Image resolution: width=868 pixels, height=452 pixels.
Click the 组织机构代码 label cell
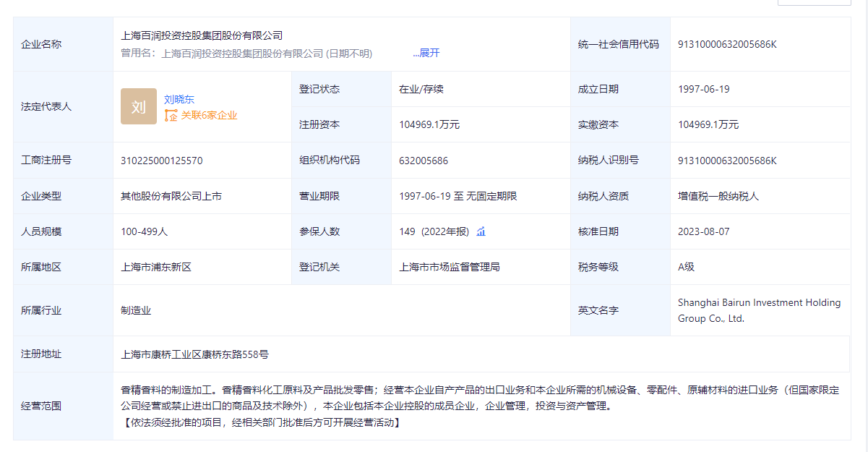tap(341, 161)
